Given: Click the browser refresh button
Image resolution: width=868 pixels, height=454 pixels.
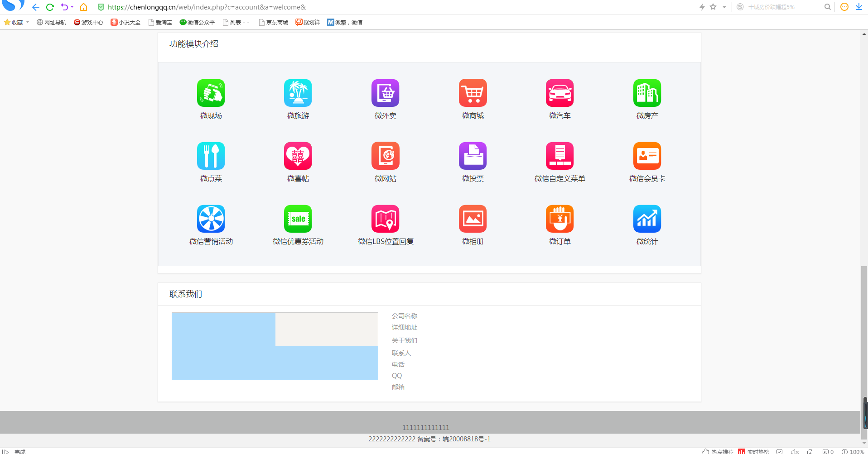Looking at the screenshot, I should (x=50, y=7).
